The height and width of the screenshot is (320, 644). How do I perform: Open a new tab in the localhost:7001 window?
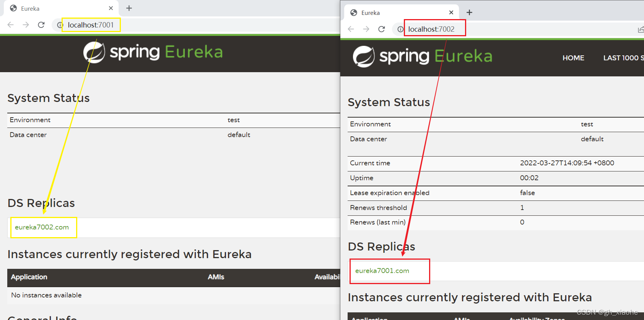tap(129, 8)
